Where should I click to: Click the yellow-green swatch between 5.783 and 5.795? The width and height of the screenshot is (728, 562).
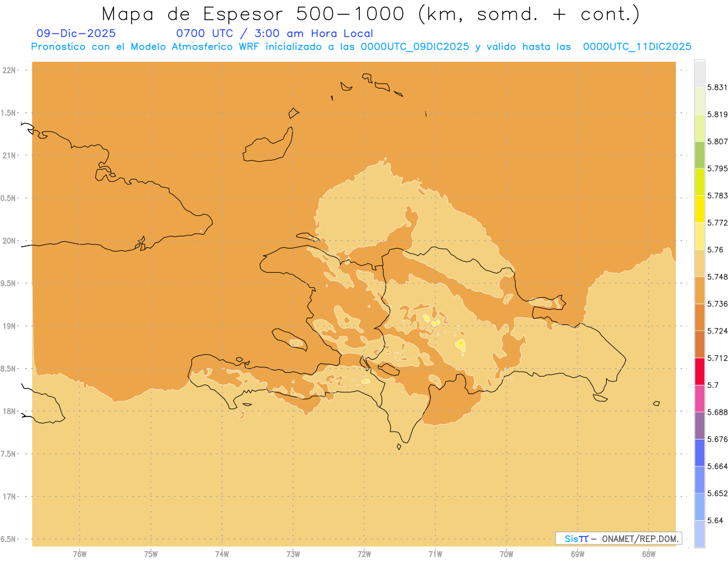[699, 182]
